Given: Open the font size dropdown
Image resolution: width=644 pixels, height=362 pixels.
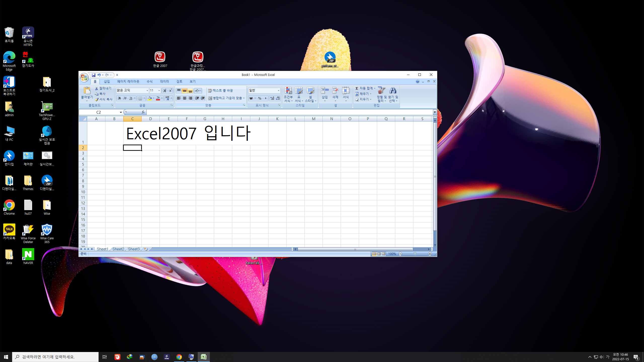Looking at the screenshot, I should pos(159,90).
